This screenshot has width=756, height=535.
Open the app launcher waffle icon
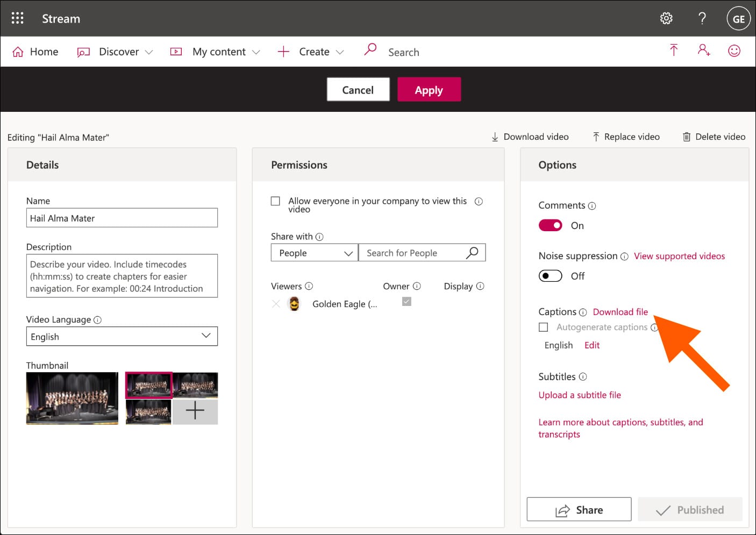coord(17,18)
